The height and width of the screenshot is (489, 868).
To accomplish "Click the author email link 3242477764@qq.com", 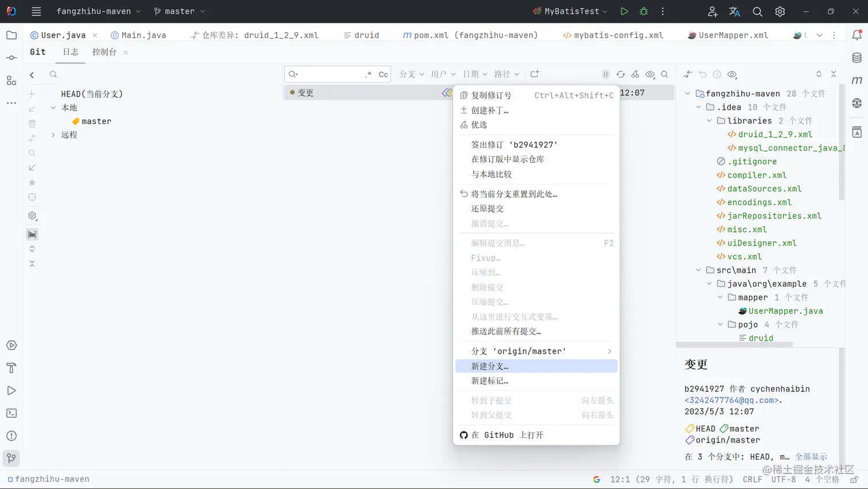I will pos(732,400).
